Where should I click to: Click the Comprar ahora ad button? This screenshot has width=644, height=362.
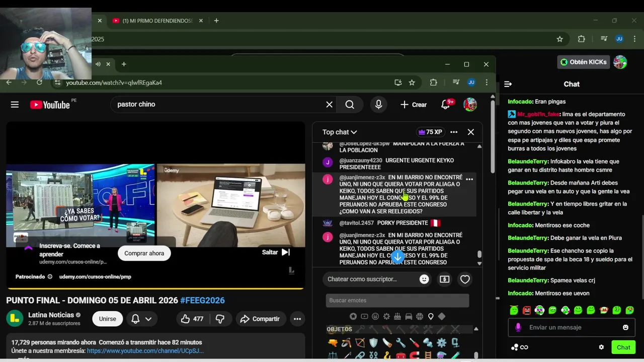144,253
